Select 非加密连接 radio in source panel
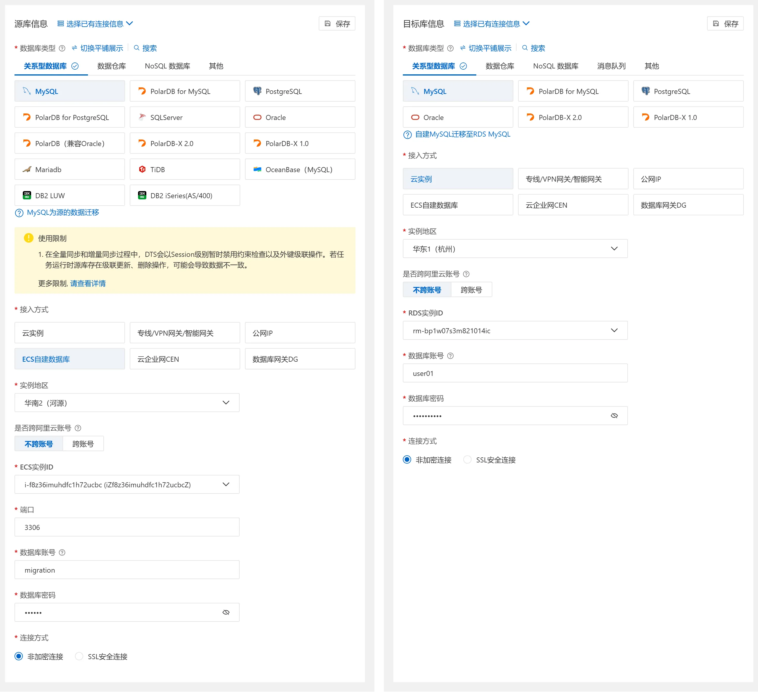 coord(19,656)
